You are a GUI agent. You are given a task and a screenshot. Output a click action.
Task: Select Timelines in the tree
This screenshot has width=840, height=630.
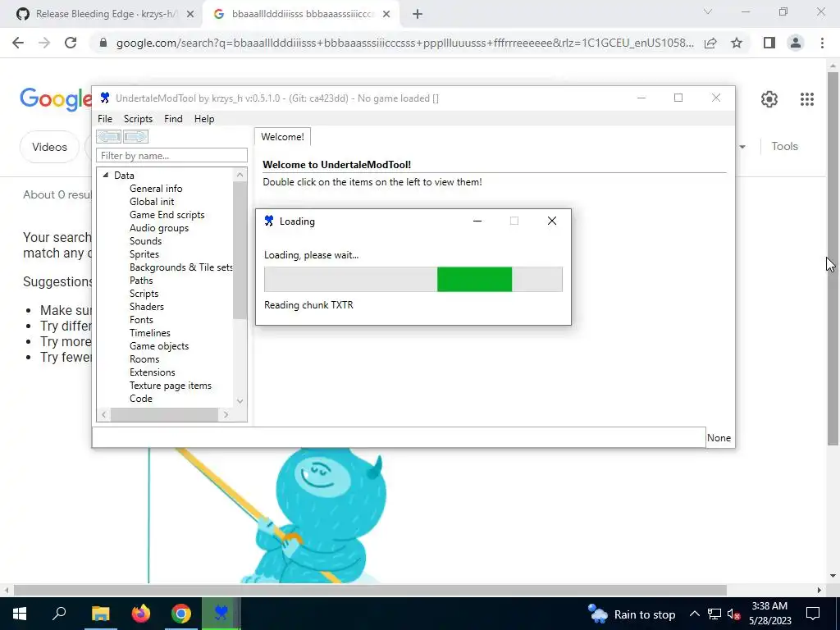tap(149, 333)
